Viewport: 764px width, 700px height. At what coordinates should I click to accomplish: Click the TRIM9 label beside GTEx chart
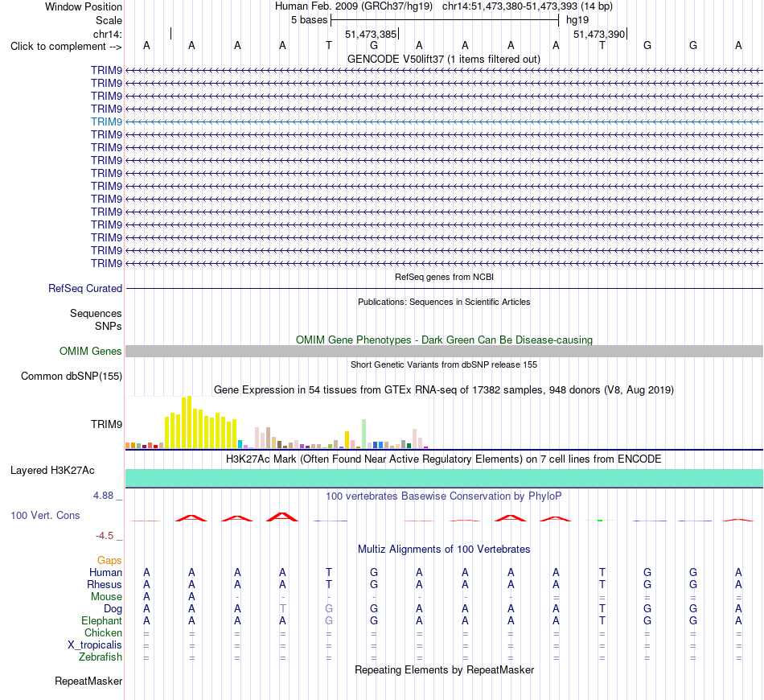click(x=106, y=425)
